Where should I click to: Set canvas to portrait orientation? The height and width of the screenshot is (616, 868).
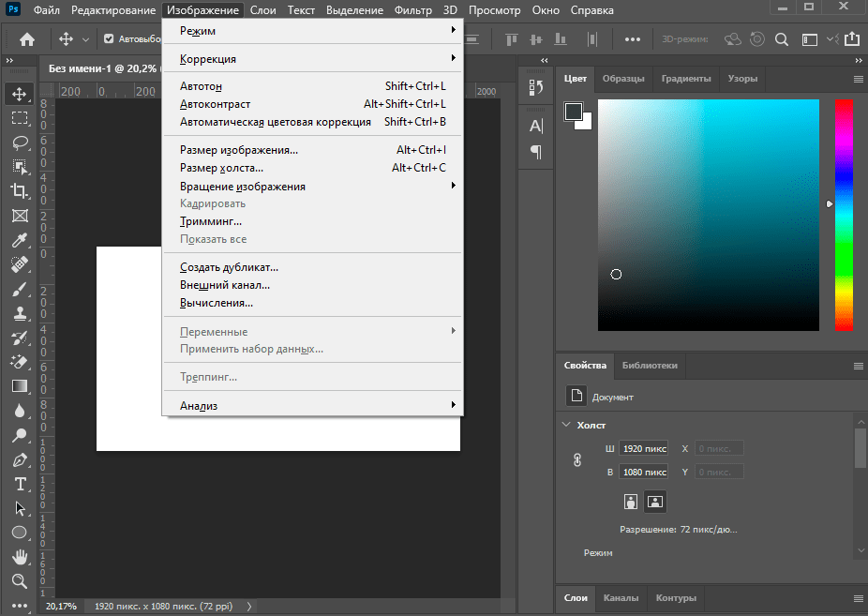pyautogui.click(x=631, y=502)
